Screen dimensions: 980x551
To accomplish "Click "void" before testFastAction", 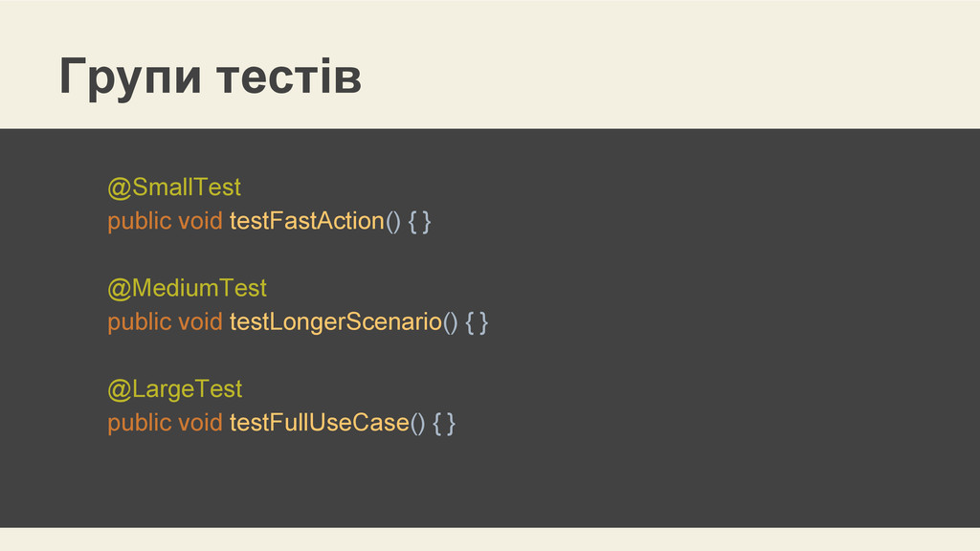I will tap(200, 221).
